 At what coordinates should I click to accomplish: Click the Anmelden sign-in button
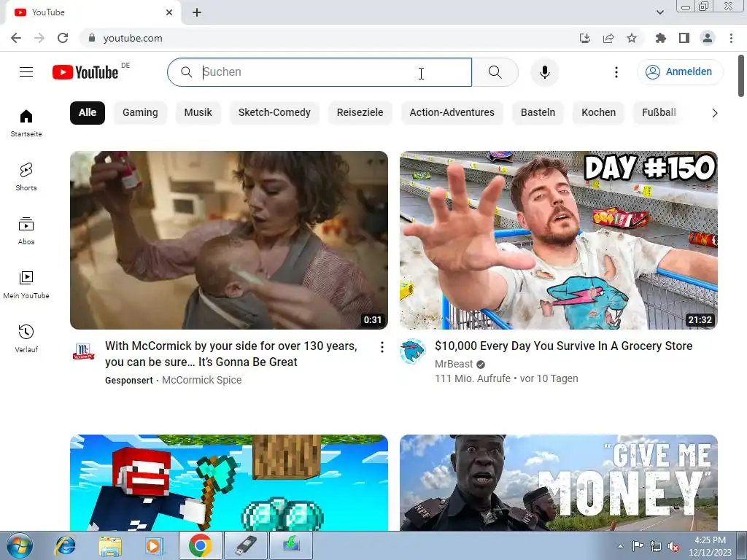pyautogui.click(x=679, y=72)
